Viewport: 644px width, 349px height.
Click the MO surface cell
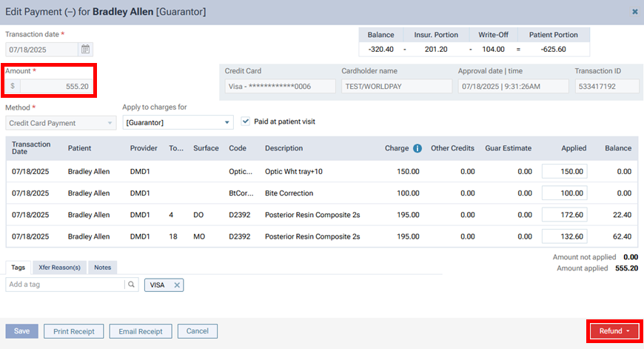(199, 237)
